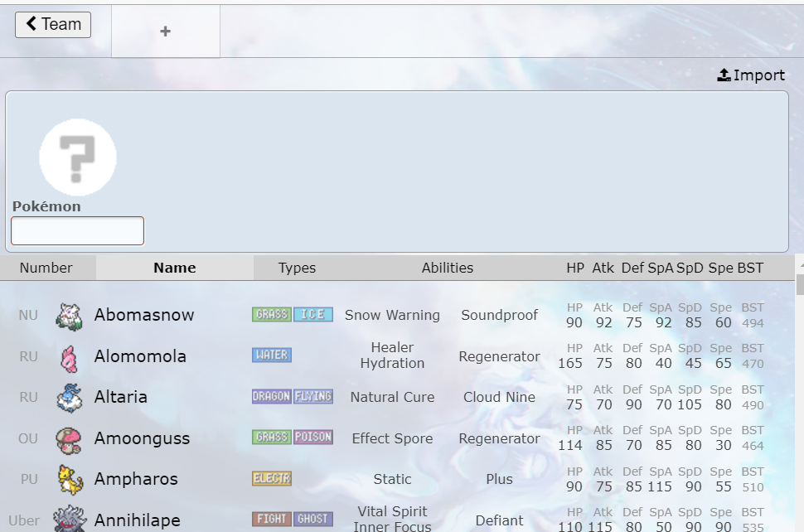
Task: Click Altaria's Flying type badge
Action: [313, 396]
